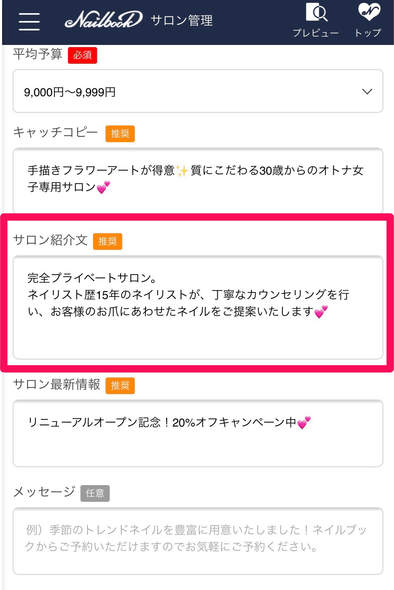The height and width of the screenshot is (590, 394).
Task: Click the メッセージ field label
Action: 44,491
